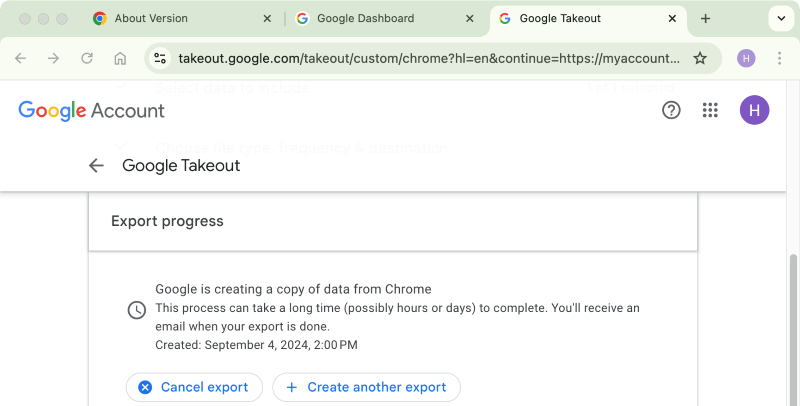Click the browser forward arrow
The width and height of the screenshot is (800, 406).
point(53,58)
